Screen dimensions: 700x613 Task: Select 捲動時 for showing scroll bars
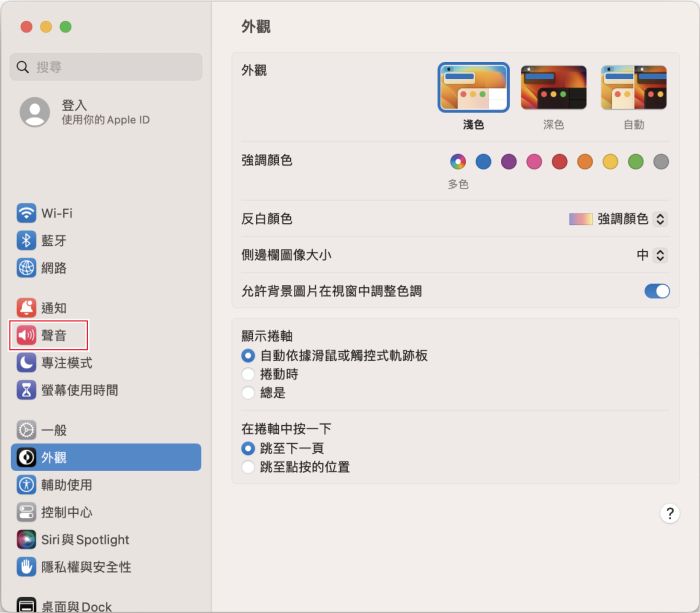point(248,374)
